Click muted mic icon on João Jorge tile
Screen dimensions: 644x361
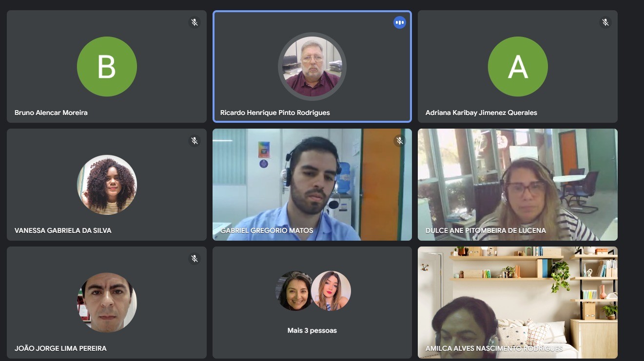[195, 259]
